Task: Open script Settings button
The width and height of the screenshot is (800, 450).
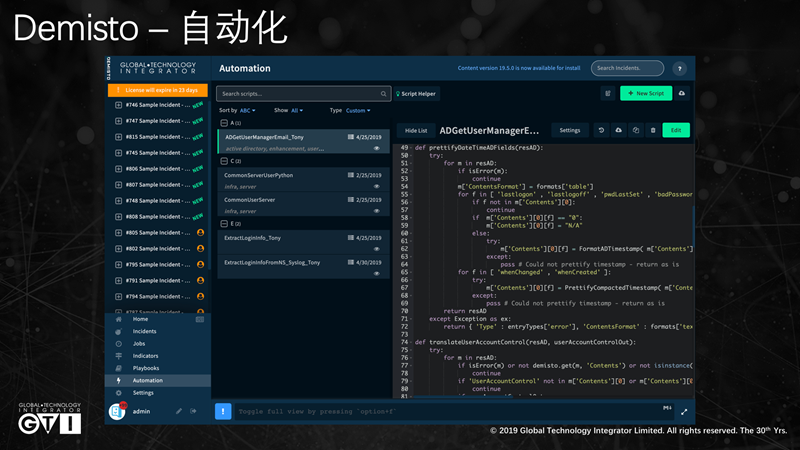Action: 570,131
